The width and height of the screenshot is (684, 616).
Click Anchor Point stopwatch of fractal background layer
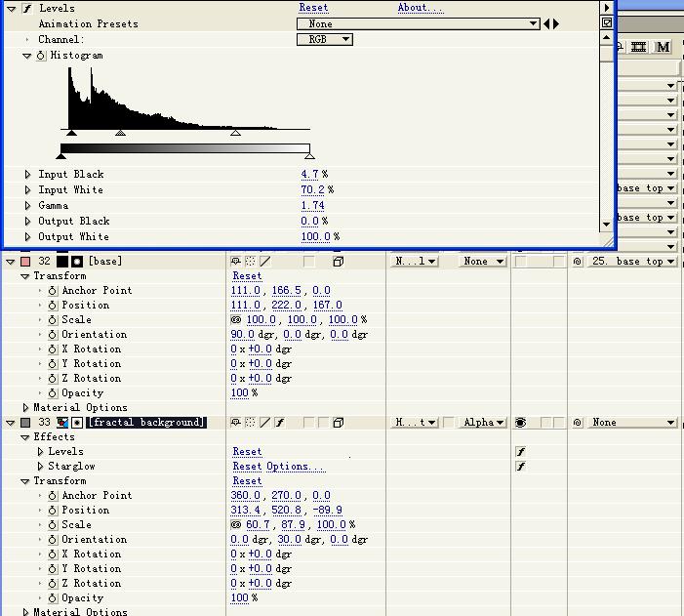[x=53, y=496]
